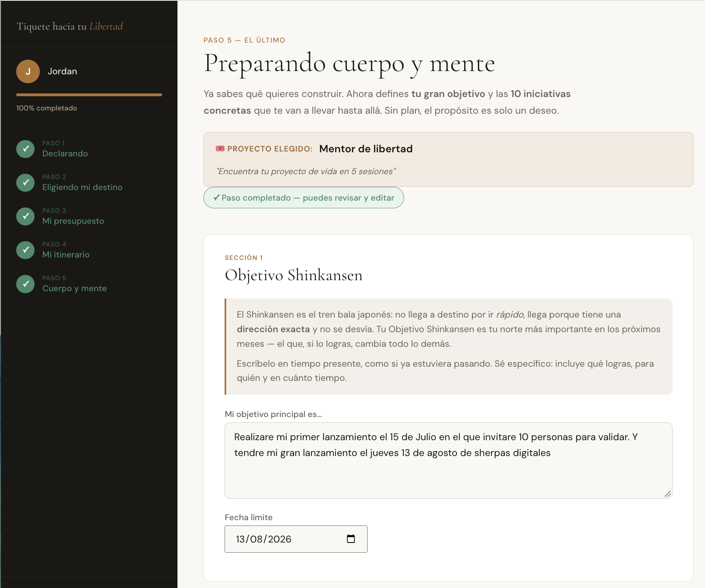Click the checkmark circle next to Mi itinerario
The image size is (705, 588).
[x=26, y=250]
